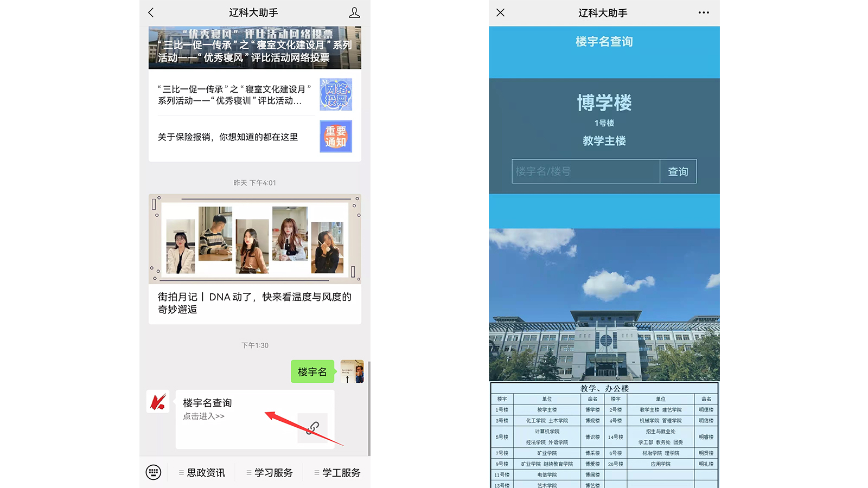Expand the 学工服务 bottom menu
The height and width of the screenshot is (488, 868).
click(x=337, y=473)
